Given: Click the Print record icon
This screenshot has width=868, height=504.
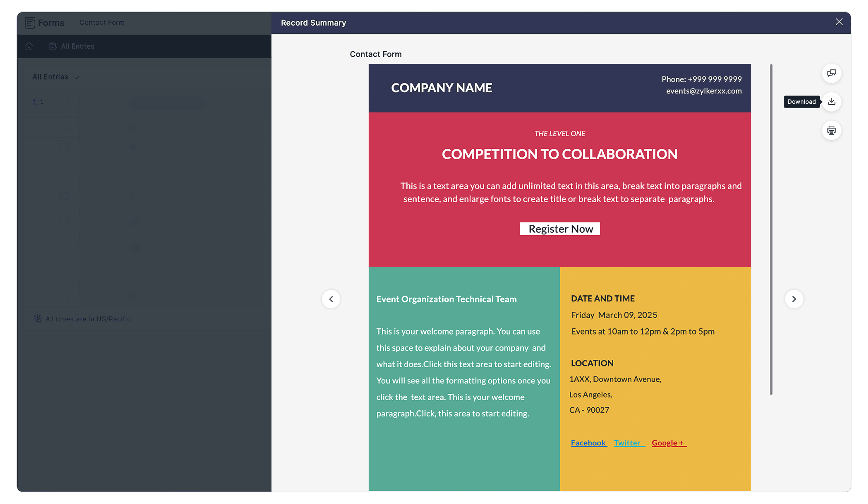Looking at the screenshot, I should pyautogui.click(x=831, y=130).
